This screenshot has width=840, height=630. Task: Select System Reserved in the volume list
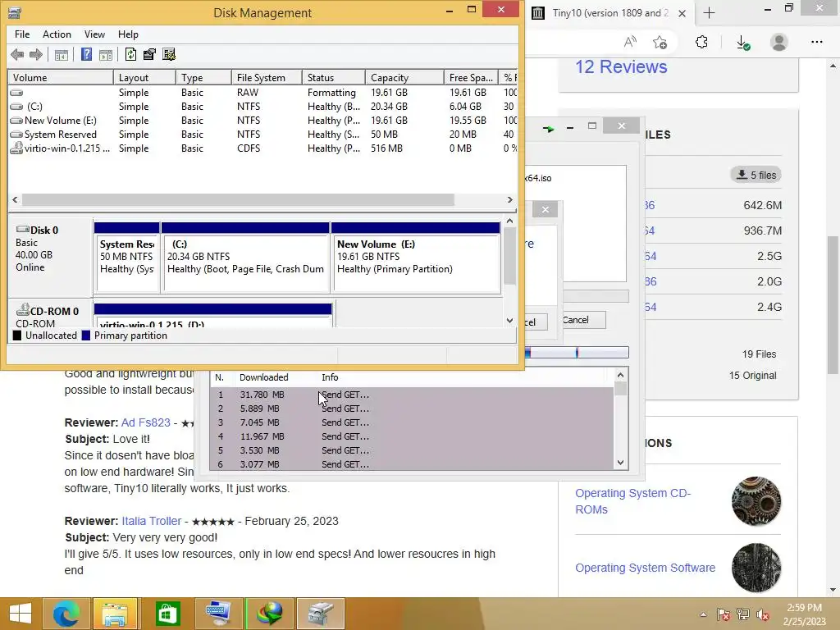point(262,135)
